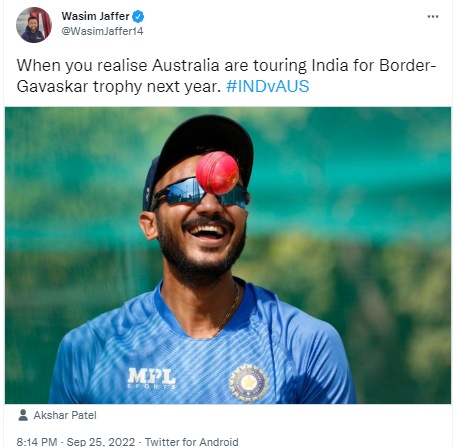Click the BCCI crest on the jersey
The image size is (455, 447).
coord(249,383)
